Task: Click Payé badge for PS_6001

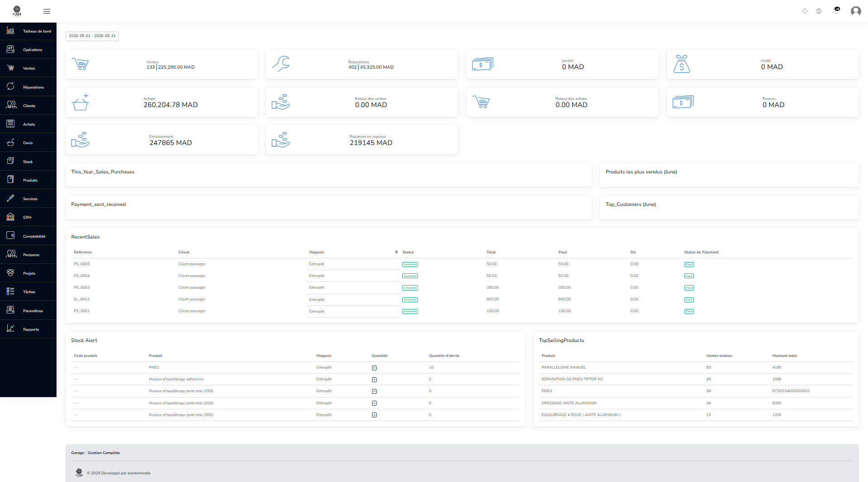Action: click(689, 311)
